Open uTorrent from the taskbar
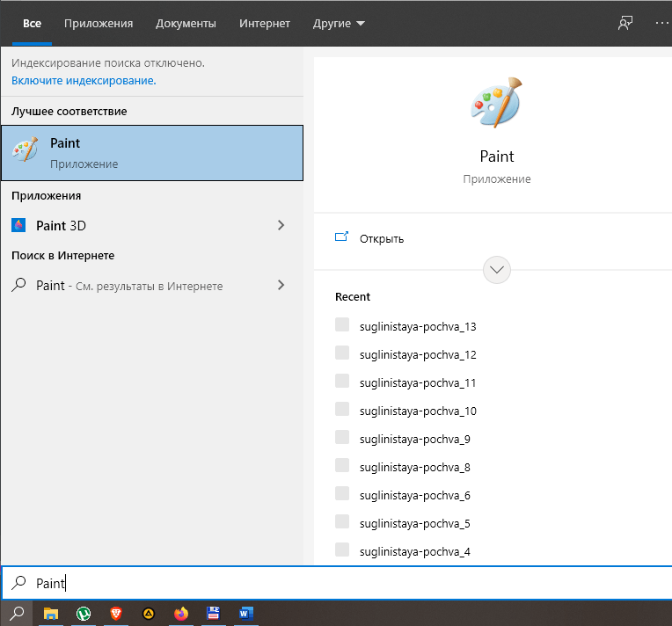672x626 pixels. (84, 614)
